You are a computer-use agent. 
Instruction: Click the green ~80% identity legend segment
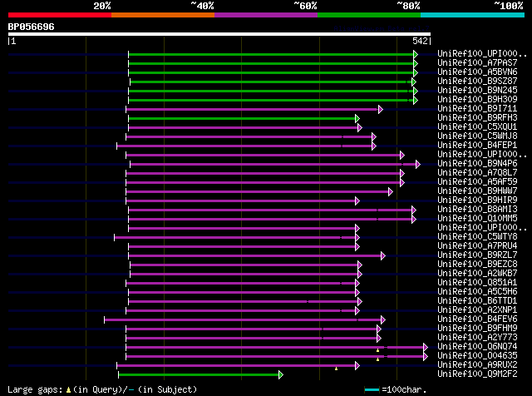pyautogui.click(x=369, y=15)
